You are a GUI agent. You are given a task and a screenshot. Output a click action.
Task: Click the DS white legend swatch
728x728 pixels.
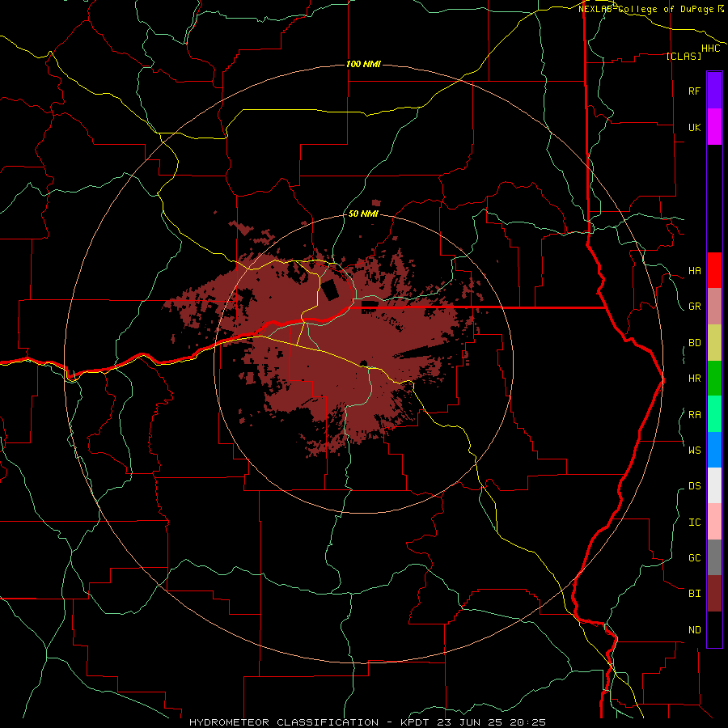(x=714, y=485)
